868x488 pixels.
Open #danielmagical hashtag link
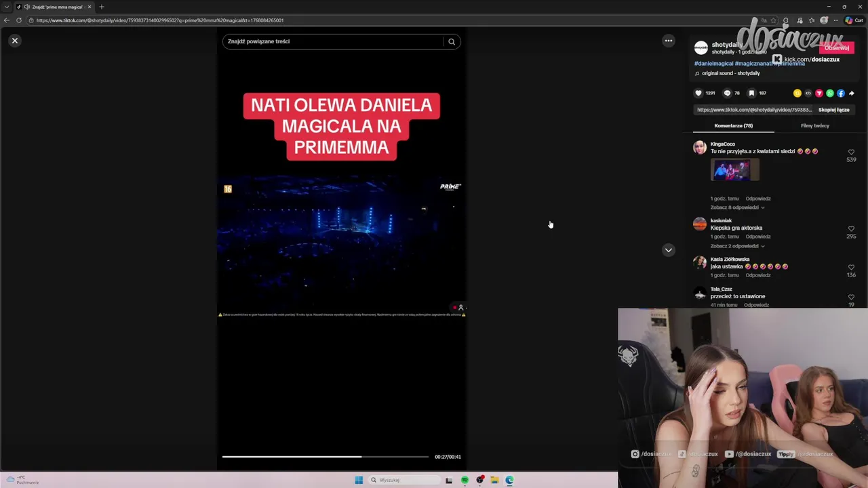[x=713, y=64]
